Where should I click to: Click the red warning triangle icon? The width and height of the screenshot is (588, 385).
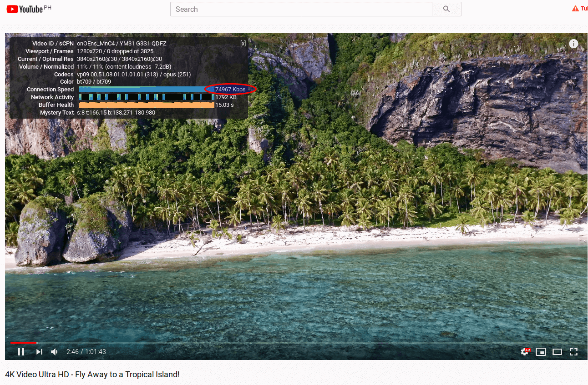pos(575,9)
